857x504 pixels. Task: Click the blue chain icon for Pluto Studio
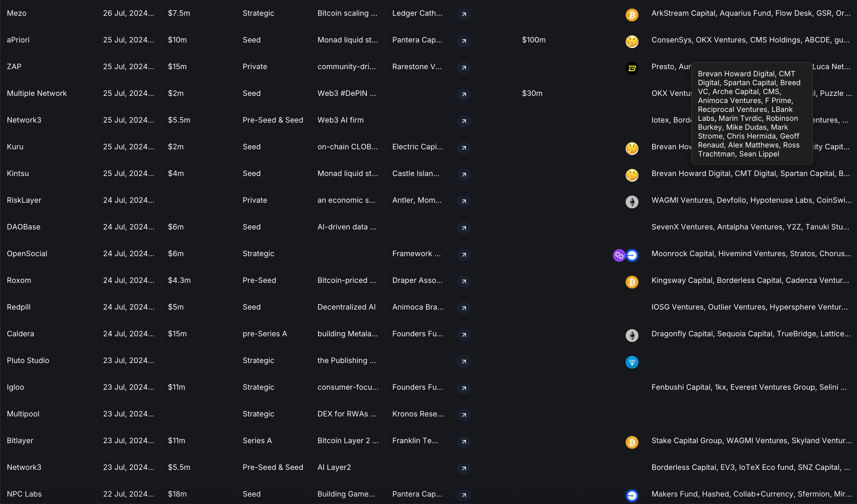pyautogui.click(x=632, y=362)
